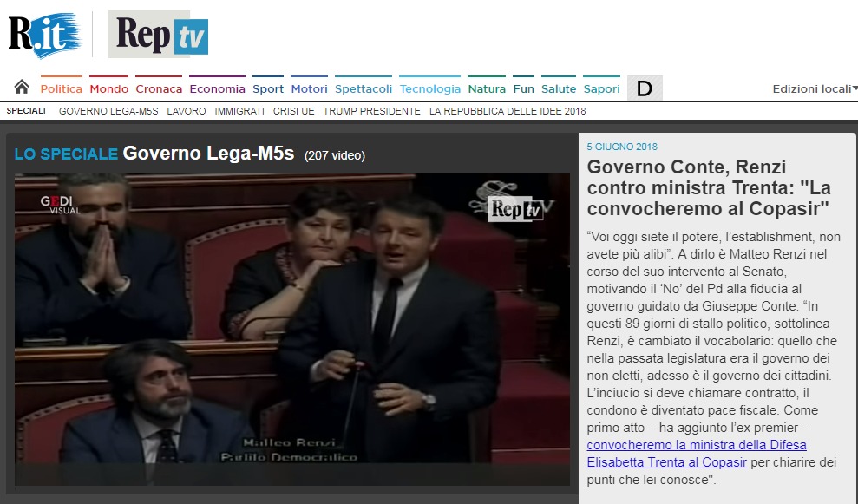Visit the Immigrati special
Viewport: 858px width, 504px height.
pyautogui.click(x=239, y=111)
